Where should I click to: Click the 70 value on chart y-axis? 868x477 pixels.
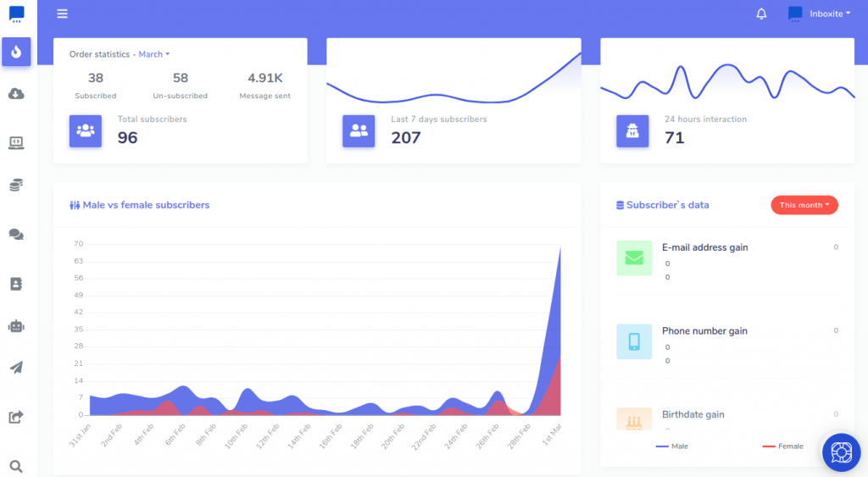click(x=79, y=244)
